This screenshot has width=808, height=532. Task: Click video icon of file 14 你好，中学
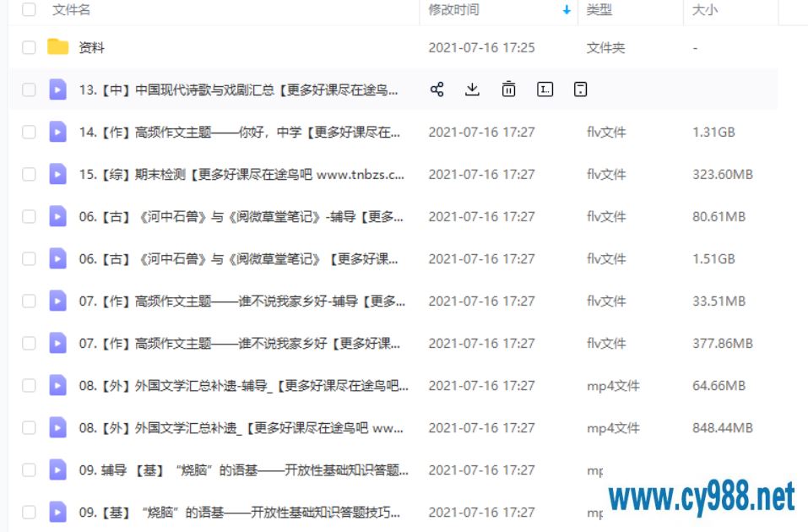tap(57, 132)
